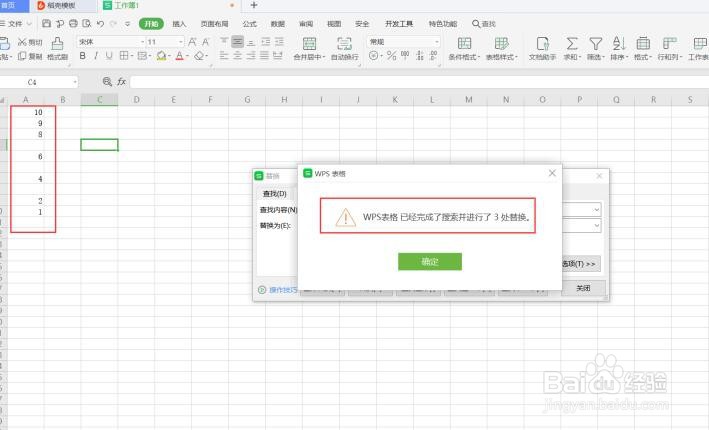Click cell containing value 10
Screen dimensions: 709x430
tap(25, 112)
